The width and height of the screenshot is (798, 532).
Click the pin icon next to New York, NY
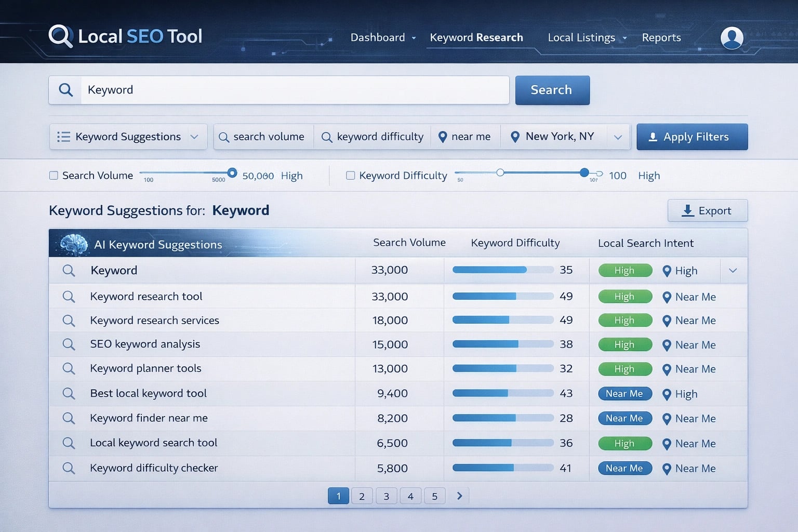[x=515, y=137]
